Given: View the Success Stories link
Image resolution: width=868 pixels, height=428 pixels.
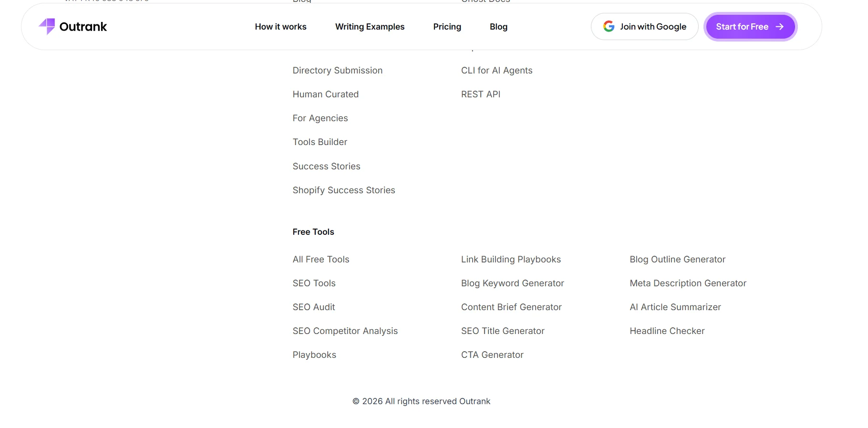Looking at the screenshot, I should (x=327, y=167).
